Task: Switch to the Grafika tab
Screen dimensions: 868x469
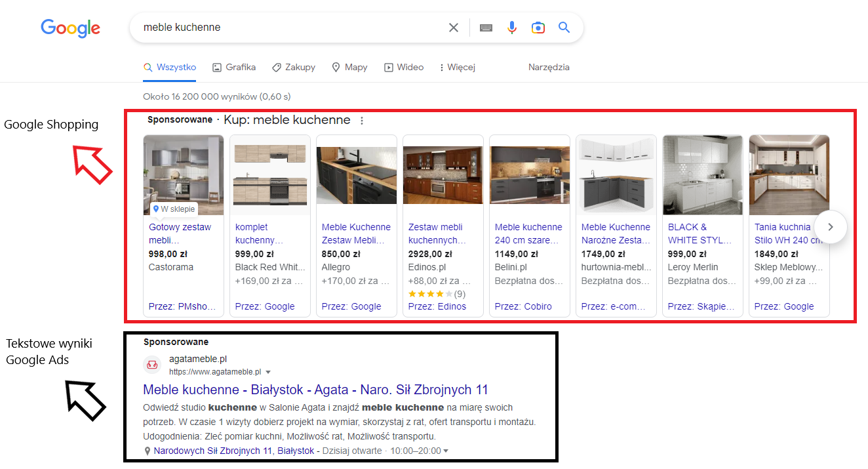Action: point(234,67)
